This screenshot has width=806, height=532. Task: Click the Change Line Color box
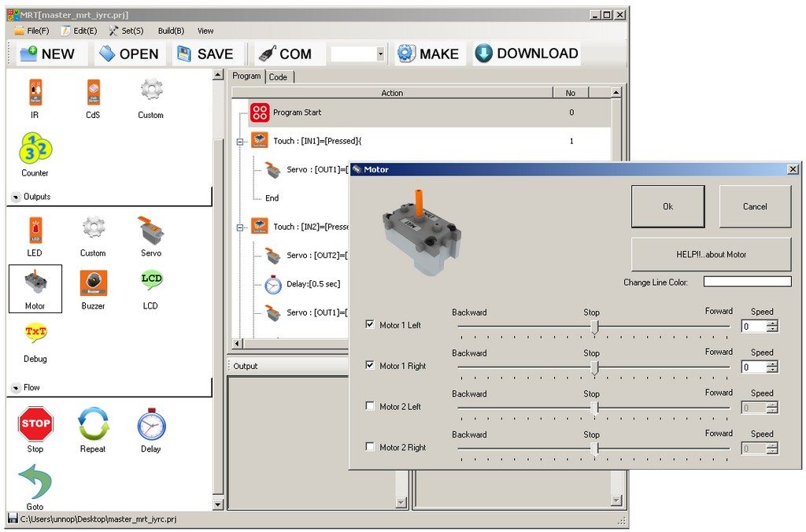(x=747, y=282)
